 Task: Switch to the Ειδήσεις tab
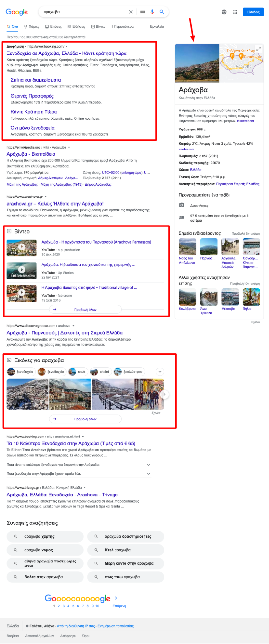coord(76,27)
